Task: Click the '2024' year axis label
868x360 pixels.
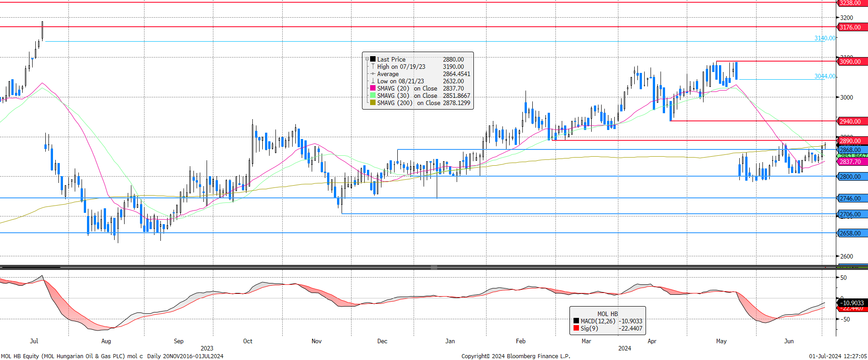Action: [625, 348]
